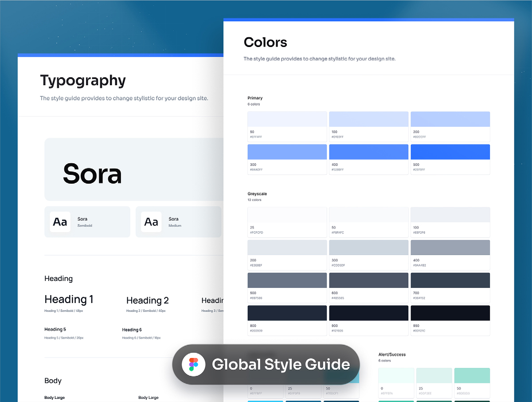Click the '12 colors' count under Greyscale
Viewport: 532px width, 402px height.
point(254,200)
